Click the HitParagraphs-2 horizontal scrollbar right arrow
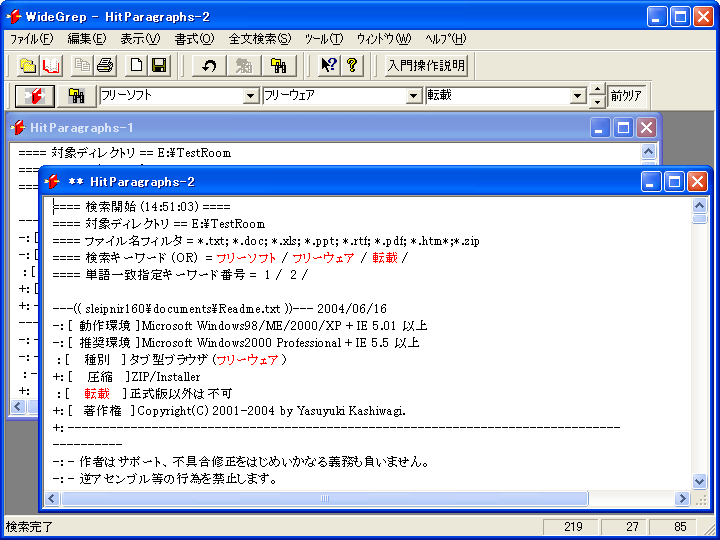Image resolution: width=720 pixels, height=540 pixels. (x=682, y=498)
